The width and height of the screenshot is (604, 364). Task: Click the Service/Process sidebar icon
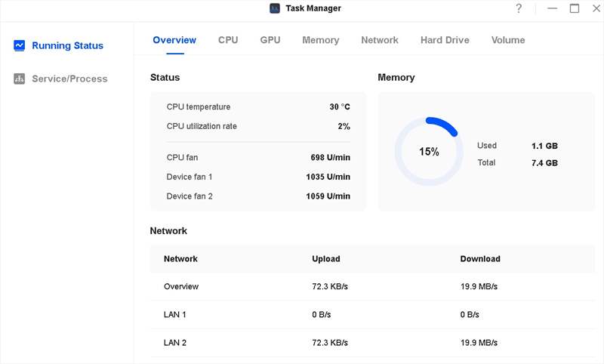20,79
